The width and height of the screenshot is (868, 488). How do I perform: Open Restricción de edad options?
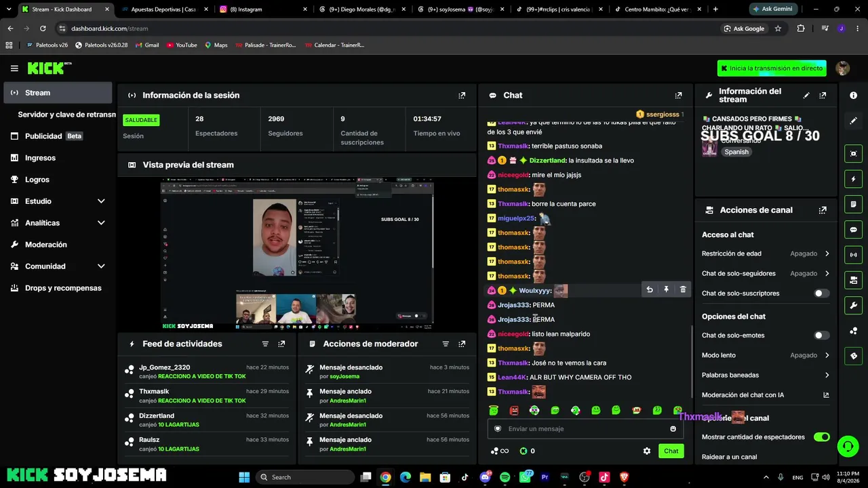coord(766,253)
